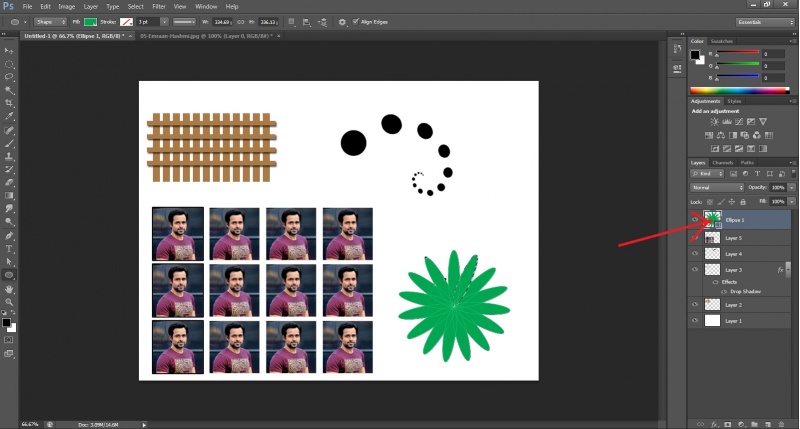Select the Crop tool in the toolbox
The width and height of the screenshot is (800, 429).
pos(10,103)
